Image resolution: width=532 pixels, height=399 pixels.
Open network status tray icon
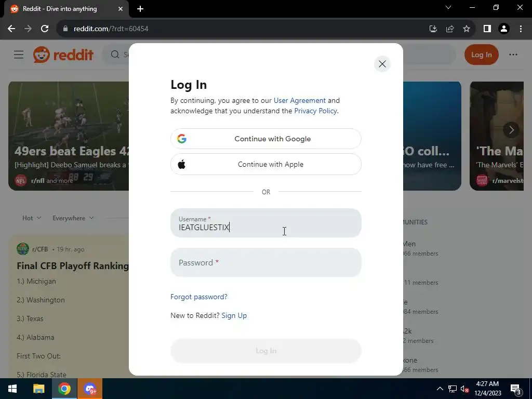[x=453, y=389]
